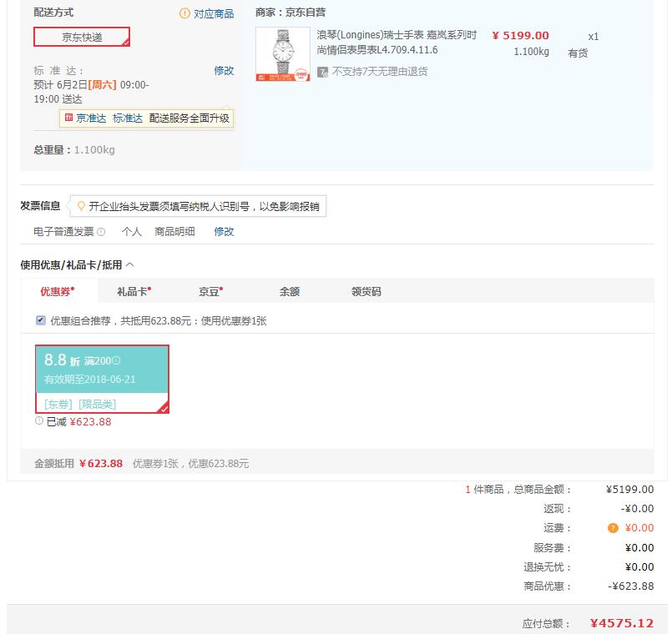
Task: Click the 京准达 calendar icon
Action: 68,118
